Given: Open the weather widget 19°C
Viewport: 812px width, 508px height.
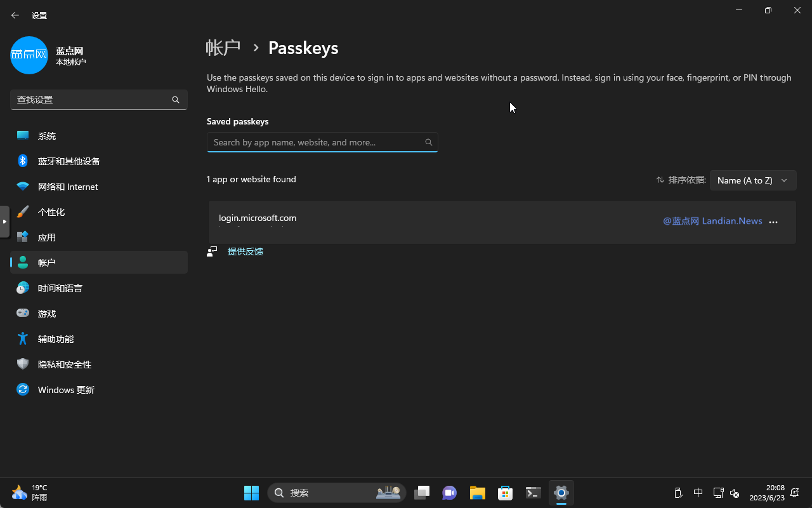Looking at the screenshot, I should pos(30,493).
